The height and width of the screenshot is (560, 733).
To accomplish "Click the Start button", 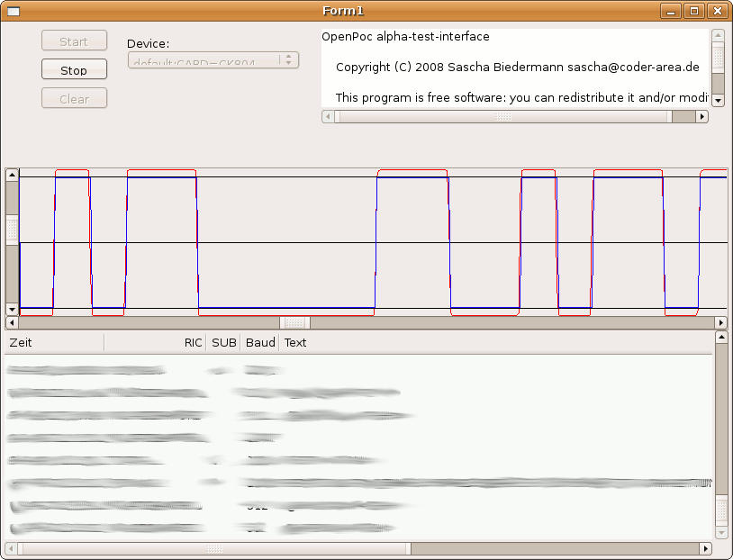I will pyautogui.click(x=74, y=41).
